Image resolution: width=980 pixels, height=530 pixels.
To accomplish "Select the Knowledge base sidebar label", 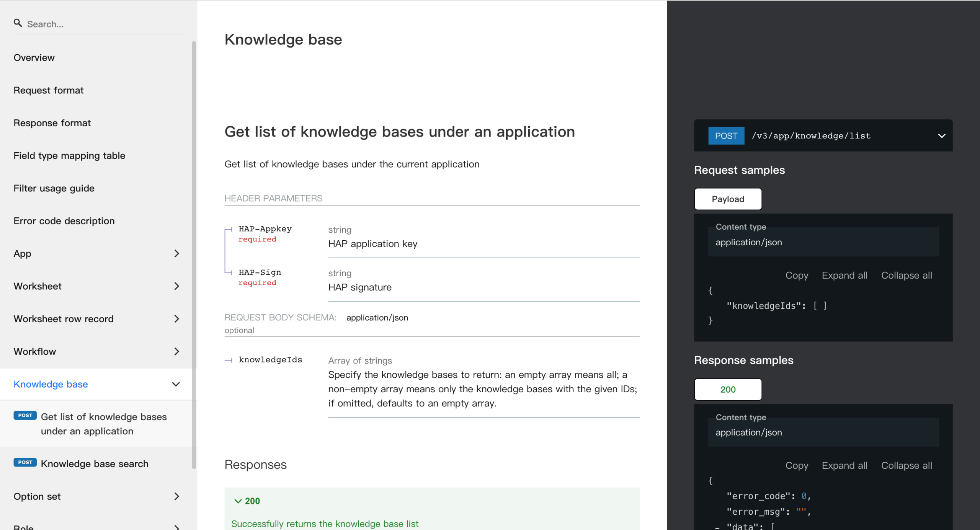I will (51, 384).
